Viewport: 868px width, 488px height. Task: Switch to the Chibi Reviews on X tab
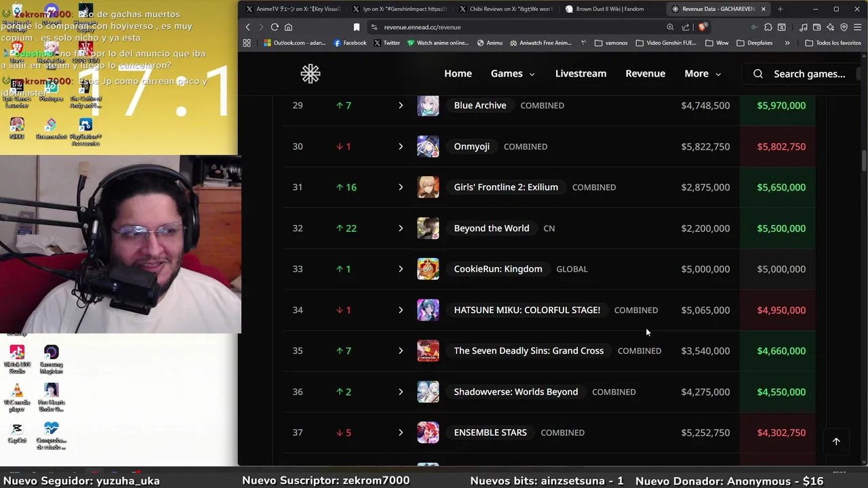coord(505,9)
